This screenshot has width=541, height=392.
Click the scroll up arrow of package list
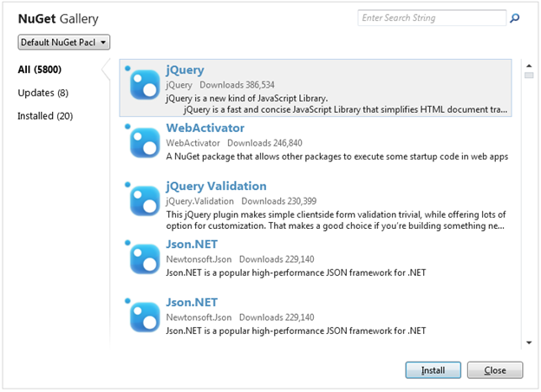(529, 66)
